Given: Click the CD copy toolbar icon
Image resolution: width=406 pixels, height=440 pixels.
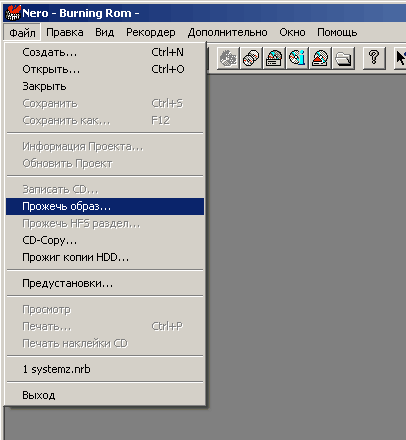Looking at the screenshot, I should (x=251, y=58).
